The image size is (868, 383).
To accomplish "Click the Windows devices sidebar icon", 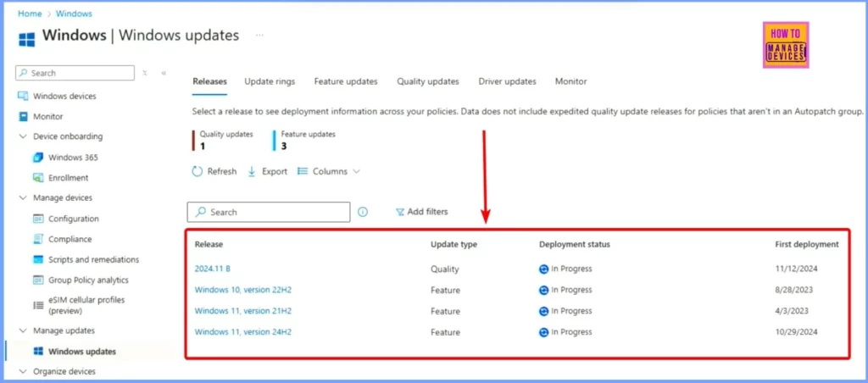I will (x=23, y=96).
